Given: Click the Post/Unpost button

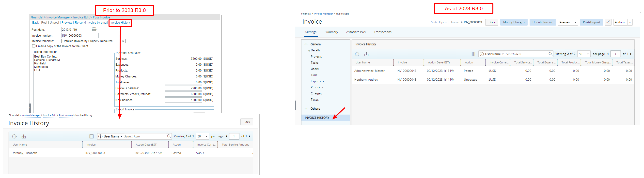Looking at the screenshot, I should 591,22.
